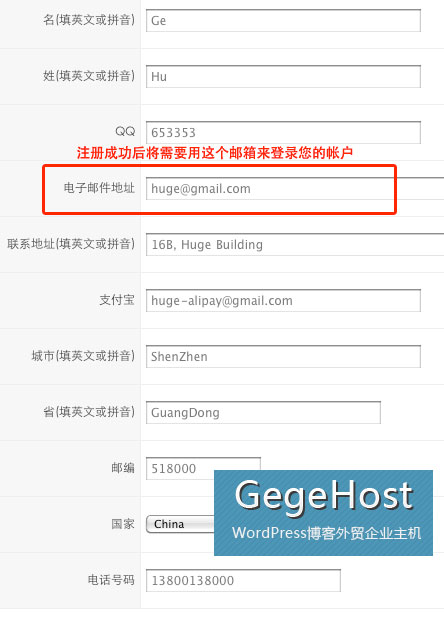
Task: Click the 支付宝 field label
Action: [x=117, y=300]
